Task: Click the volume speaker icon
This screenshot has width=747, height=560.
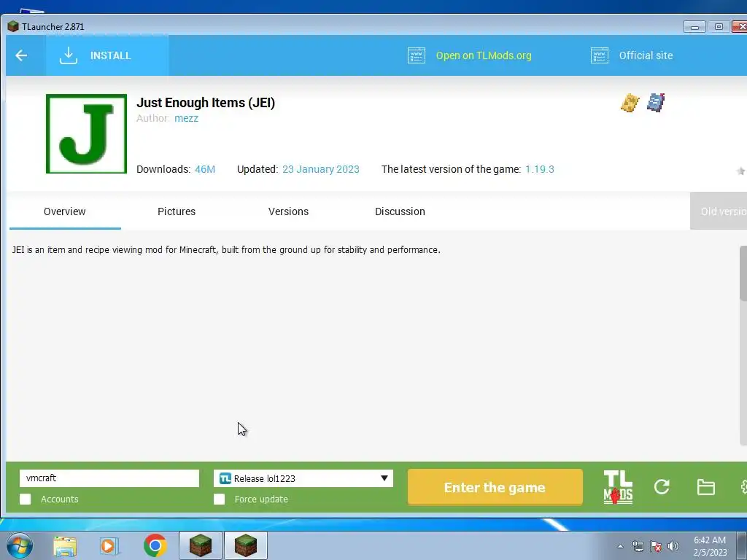Action: pyautogui.click(x=673, y=546)
